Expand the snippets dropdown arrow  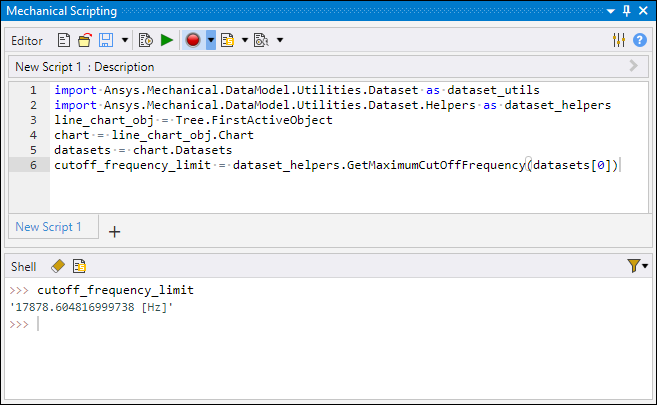click(x=245, y=41)
